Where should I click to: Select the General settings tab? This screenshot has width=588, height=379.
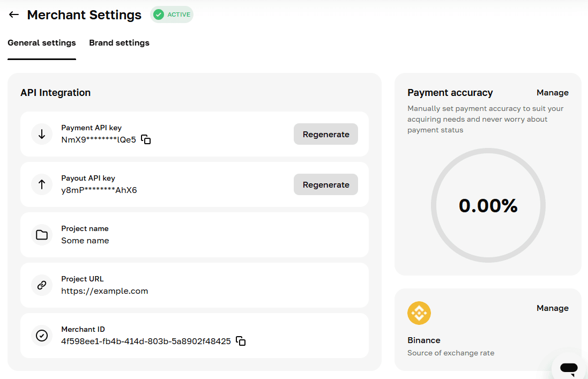point(42,43)
